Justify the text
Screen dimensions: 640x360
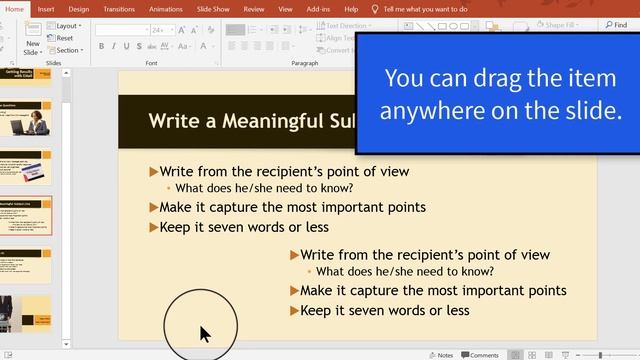coord(270,46)
